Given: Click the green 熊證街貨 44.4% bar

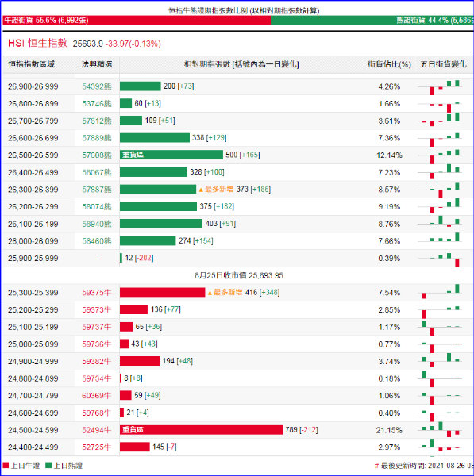Looking at the screenshot, I should point(372,21).
